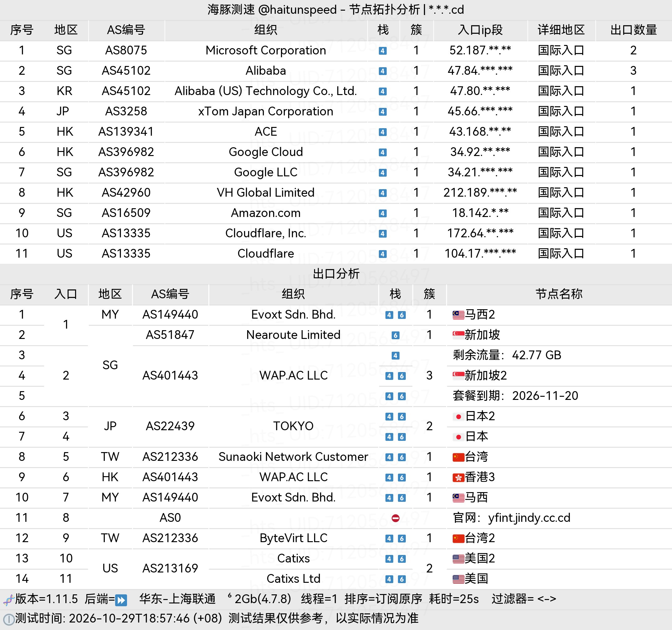Click the 过滤器= <-> status text
Image resolution: width=672 pixels, height=630 pixels.
[524, 599]
